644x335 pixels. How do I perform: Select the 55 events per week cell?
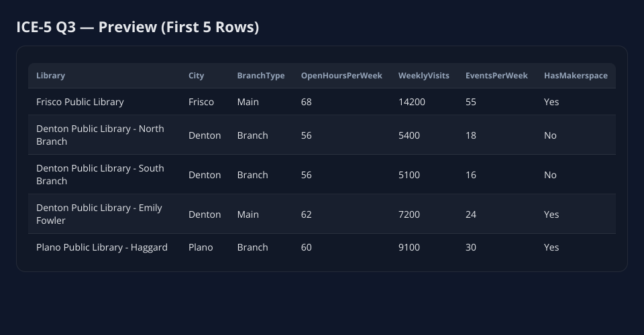pos(471,102)
